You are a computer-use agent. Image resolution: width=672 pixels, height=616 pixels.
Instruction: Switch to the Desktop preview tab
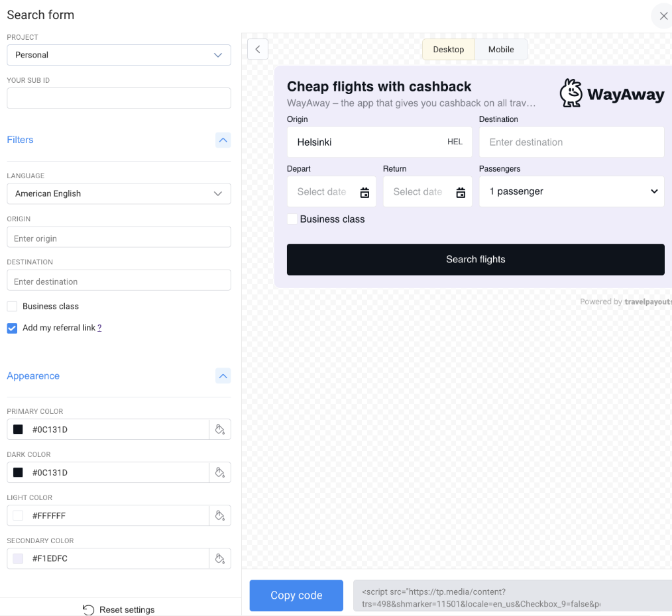[448, 49]
